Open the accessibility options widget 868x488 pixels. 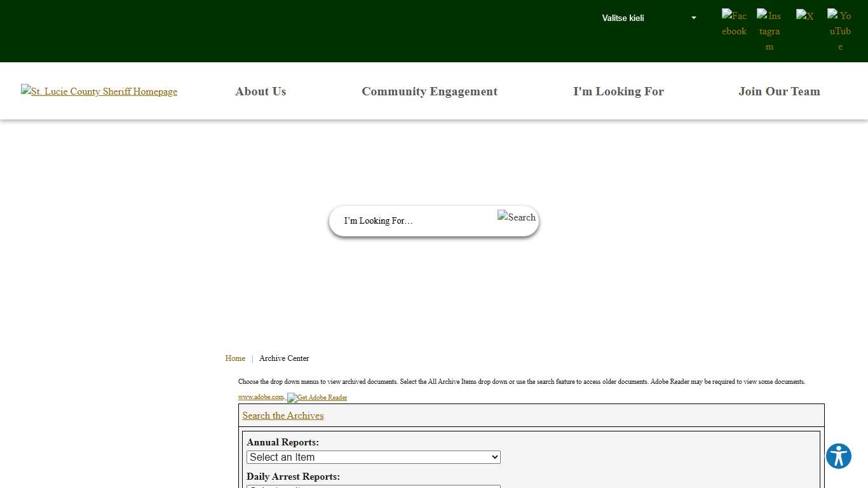(838, 456)
